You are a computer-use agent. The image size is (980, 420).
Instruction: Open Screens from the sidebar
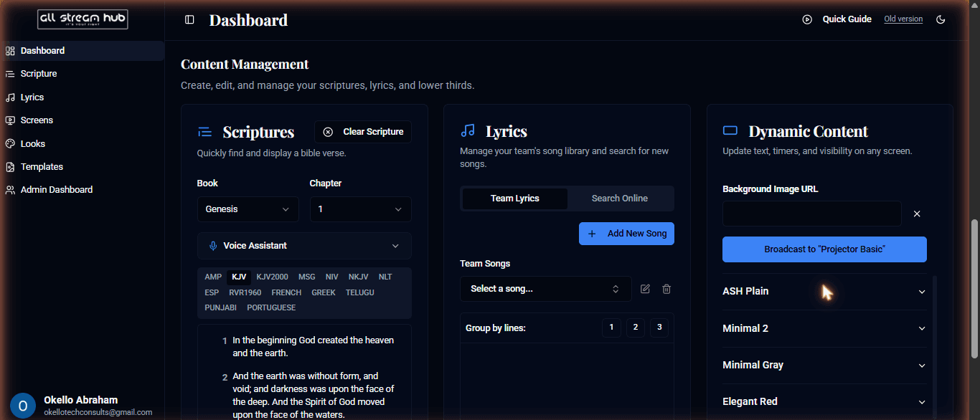click(x=83, y=120)
